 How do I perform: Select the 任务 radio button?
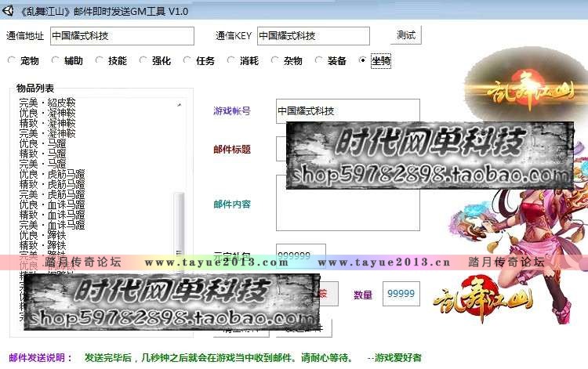point(187,60)
